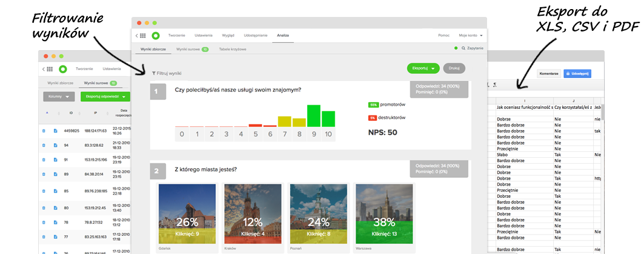
Task: Click trash icon in row ID 4459825
Action: click(44, 131)
